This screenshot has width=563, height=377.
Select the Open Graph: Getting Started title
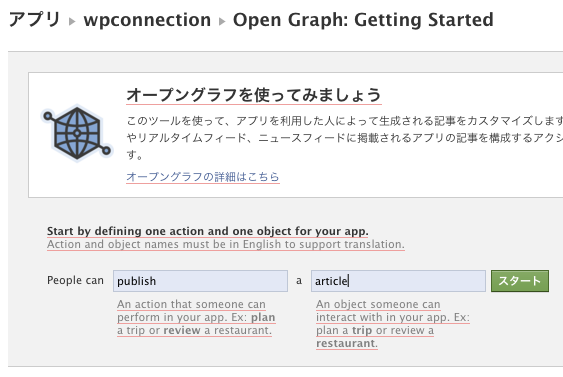coord(363,20)
